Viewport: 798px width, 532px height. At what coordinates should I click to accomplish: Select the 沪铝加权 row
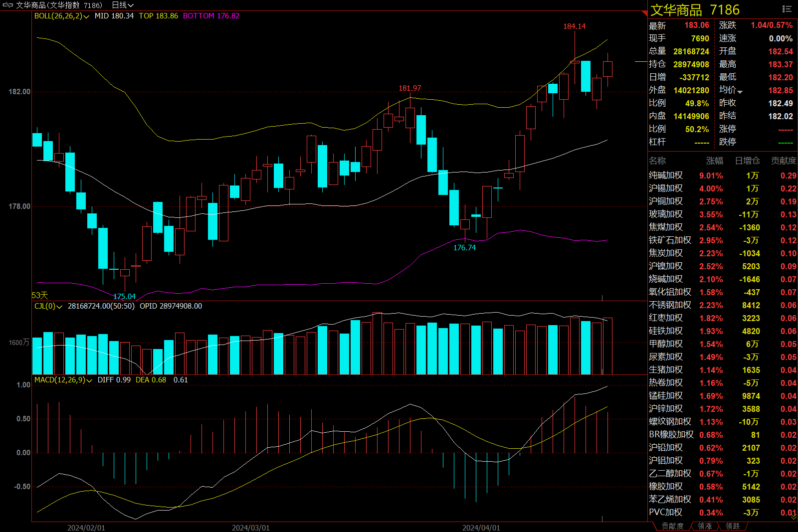point(723,461)
